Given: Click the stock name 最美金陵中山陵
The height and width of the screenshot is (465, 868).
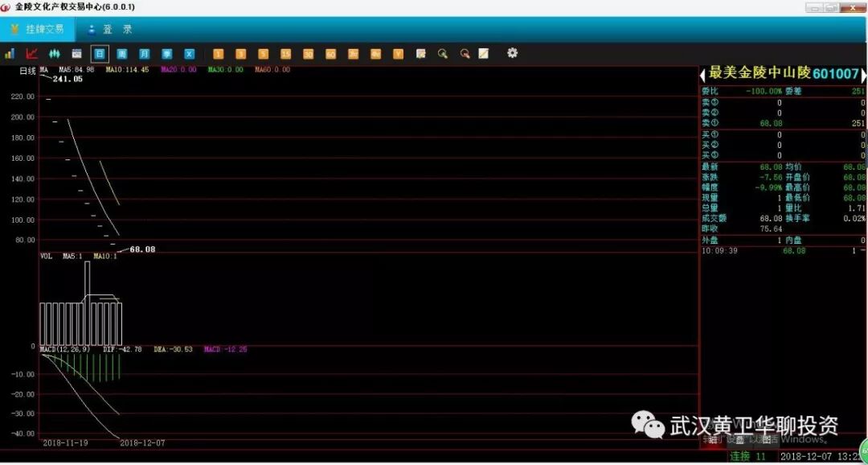Looking at the screenshot, I should [759, 73].
